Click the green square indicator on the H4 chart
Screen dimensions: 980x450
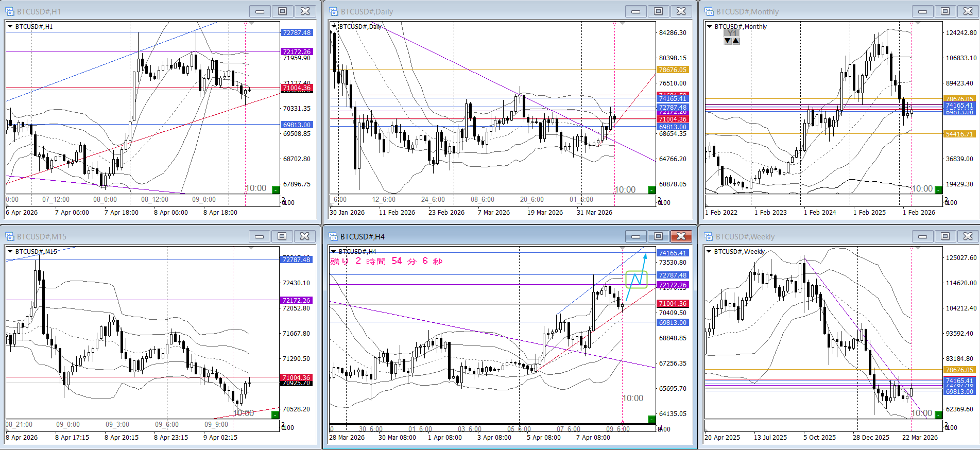tap(651, 419)
